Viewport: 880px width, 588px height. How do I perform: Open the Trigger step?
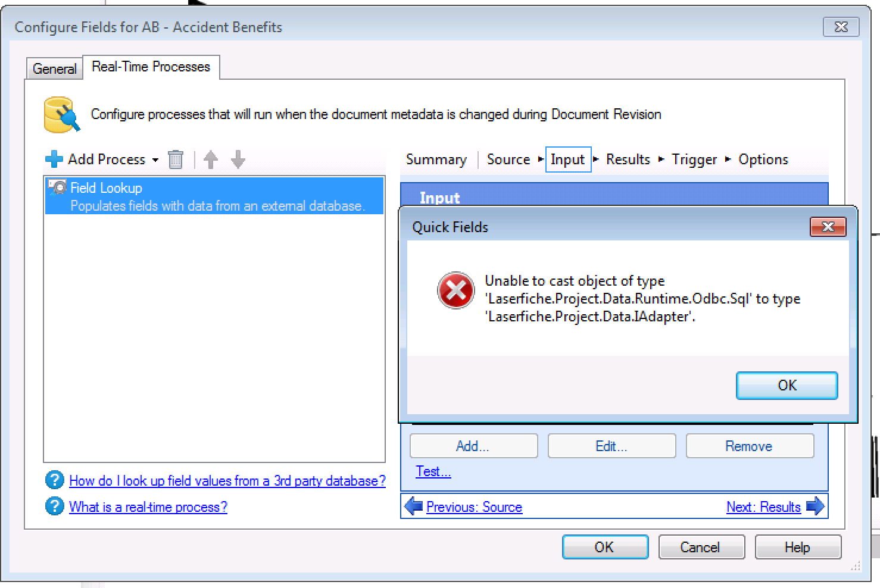pyautogui.click(x=694, y=159)
